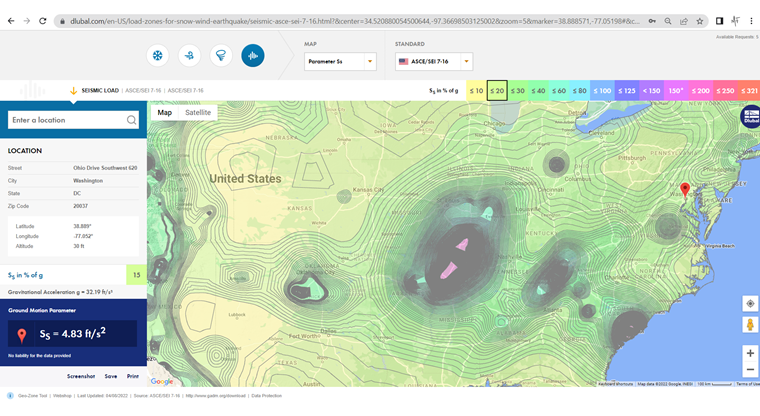The height and width of the screenshot is (416, 760).
Task: Go back in browser history
Action: [11, 21]
